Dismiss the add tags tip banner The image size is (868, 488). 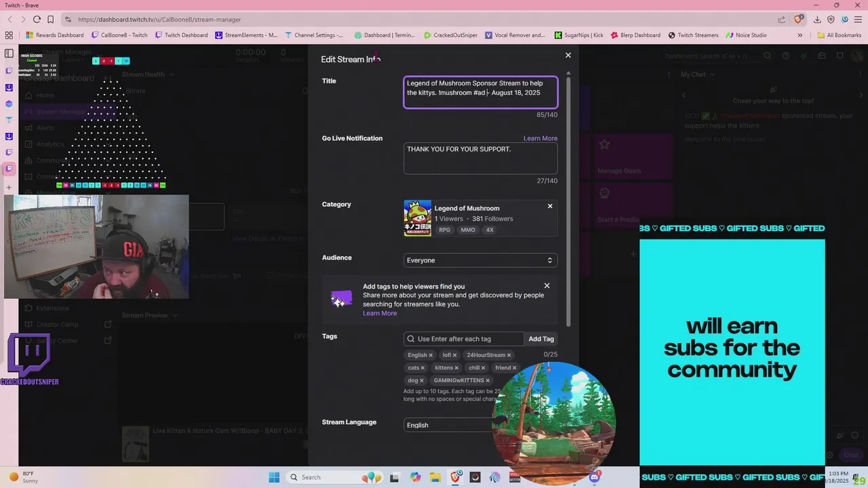click(x=547, y=286)
